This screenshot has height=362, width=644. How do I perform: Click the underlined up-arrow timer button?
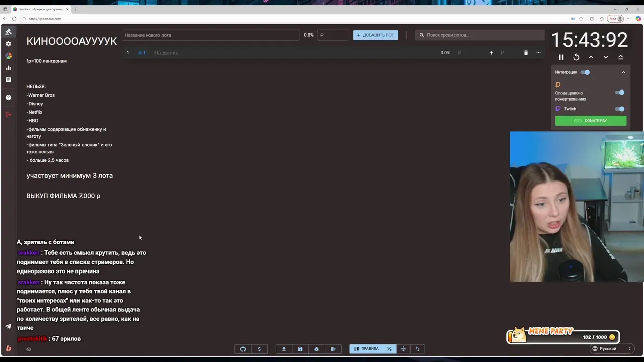click(620, 57)
